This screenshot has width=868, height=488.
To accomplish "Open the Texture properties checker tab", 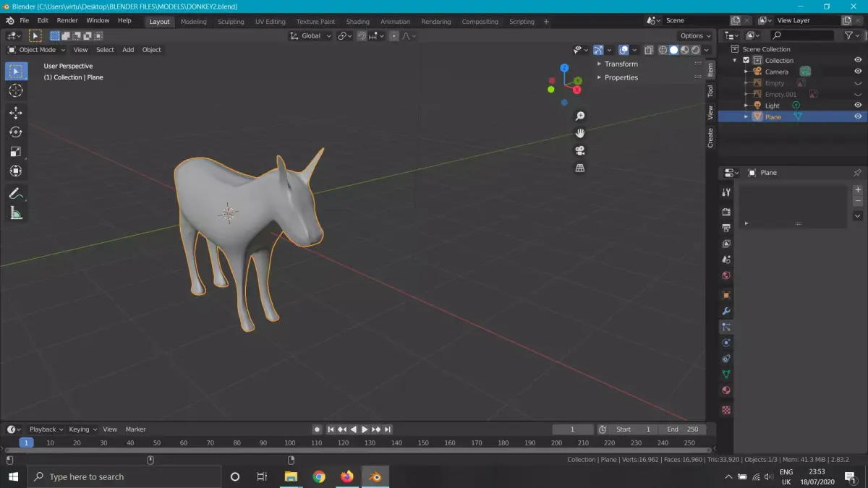I will click(726, 410).
